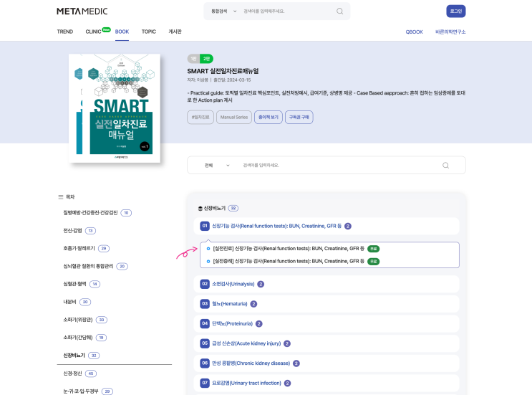Click the 로그인 button
Image resolution: width=532 pixels, height=395 pixels.
click(455, 11)
